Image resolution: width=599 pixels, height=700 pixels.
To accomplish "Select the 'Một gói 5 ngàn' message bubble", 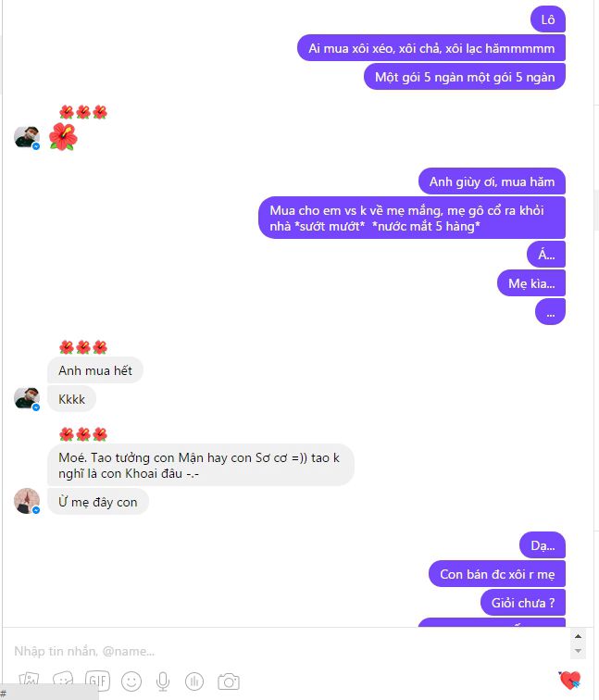I will coord(464,77).
